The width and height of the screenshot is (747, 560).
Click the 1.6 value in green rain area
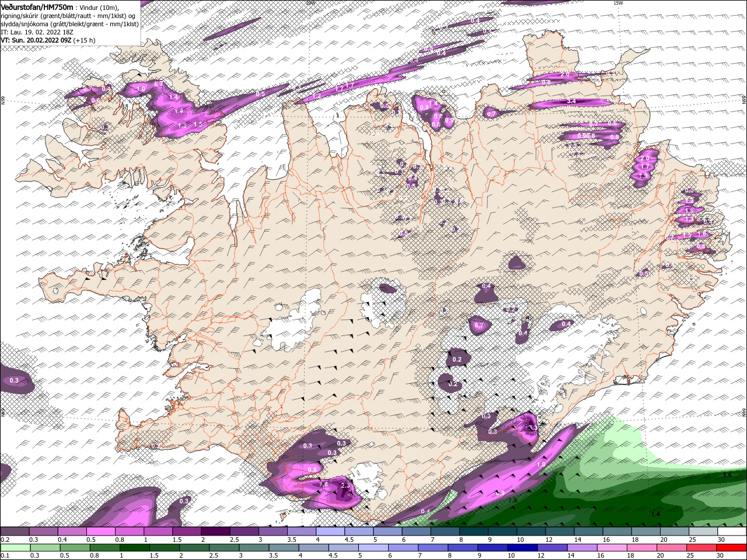(727, 475)
